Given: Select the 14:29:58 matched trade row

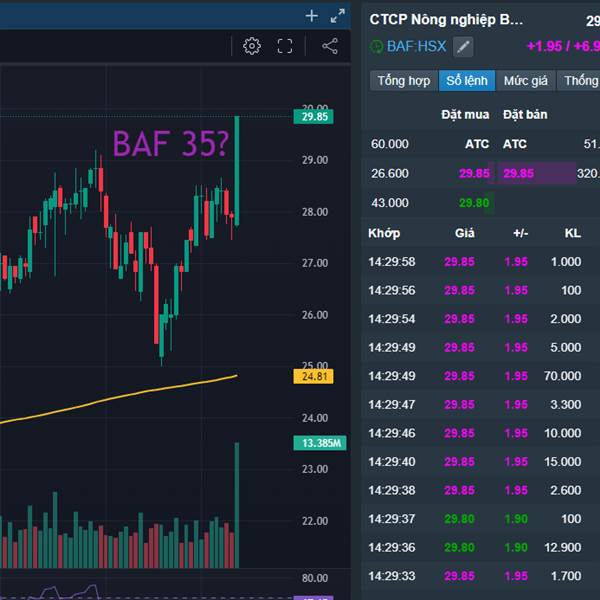Looking at the screenshot, I should 481,262.
